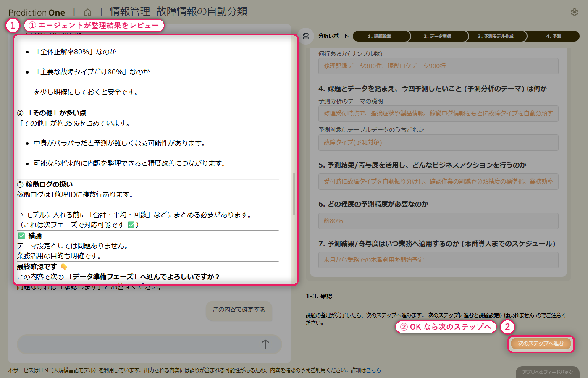
Task: Click the sample count field 修理記録データ300件
Action: (438, 66)
